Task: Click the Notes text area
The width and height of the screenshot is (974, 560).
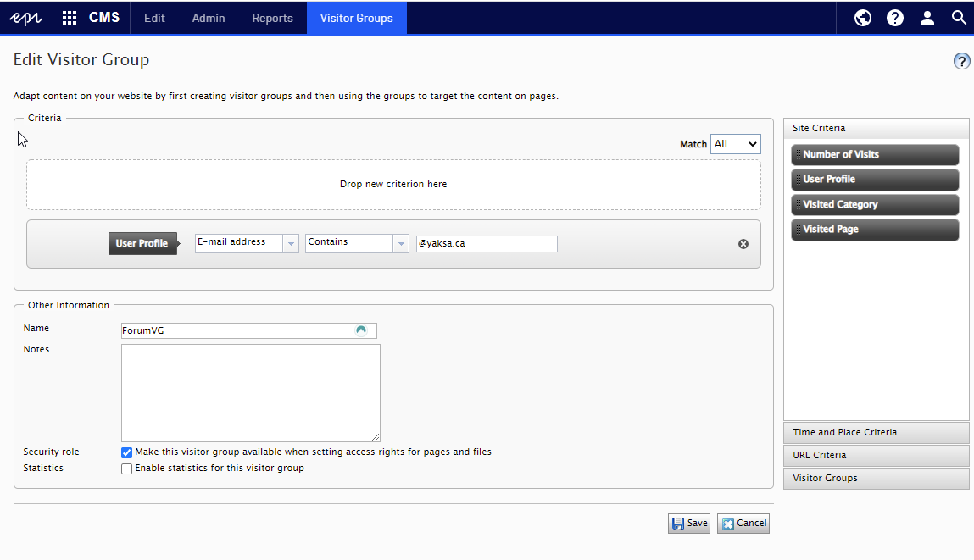Action: point(250,393)
